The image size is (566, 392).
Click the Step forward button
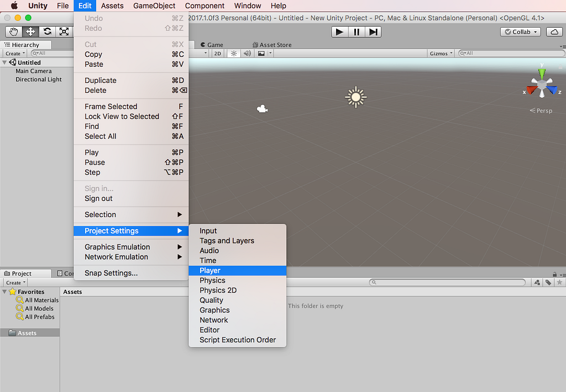coord(373,32)
